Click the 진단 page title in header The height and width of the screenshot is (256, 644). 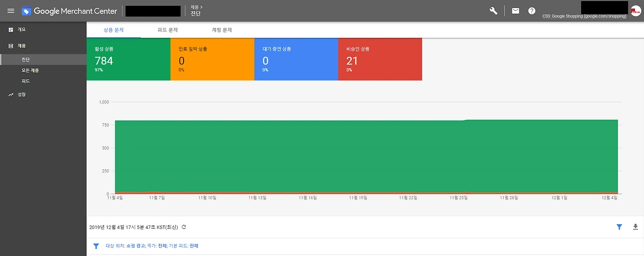coord(195,14)
